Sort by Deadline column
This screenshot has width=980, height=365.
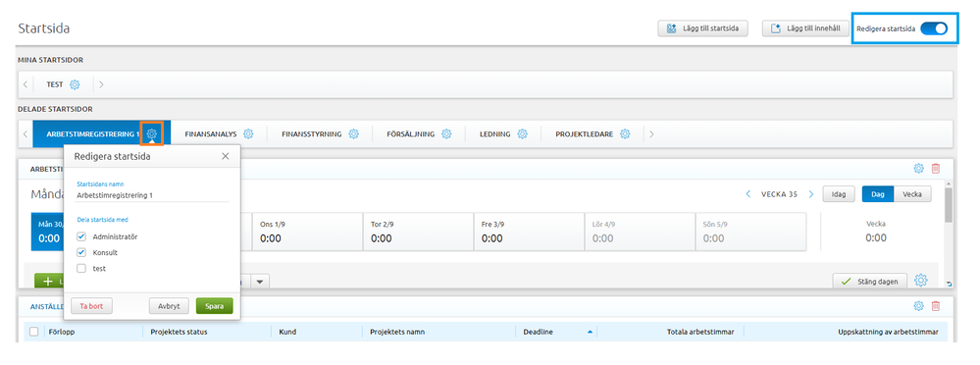click(539, 332)
